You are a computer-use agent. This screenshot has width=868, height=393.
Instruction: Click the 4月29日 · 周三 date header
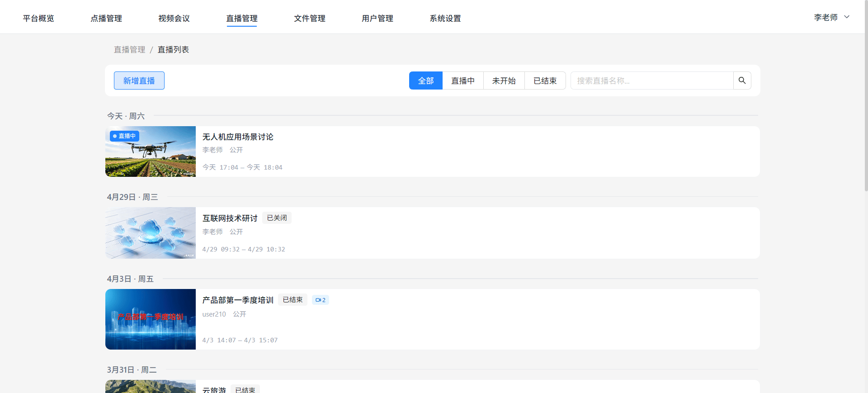132,197
